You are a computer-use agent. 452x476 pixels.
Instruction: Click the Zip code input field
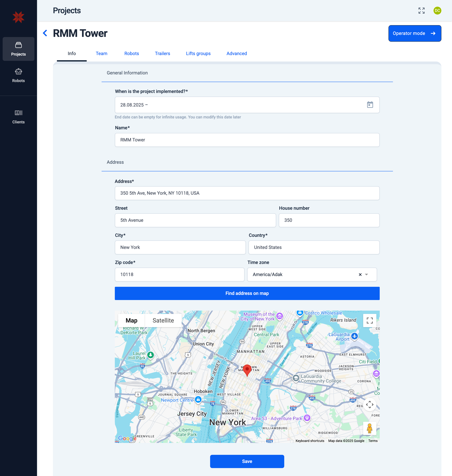click(x=180, y=274)
